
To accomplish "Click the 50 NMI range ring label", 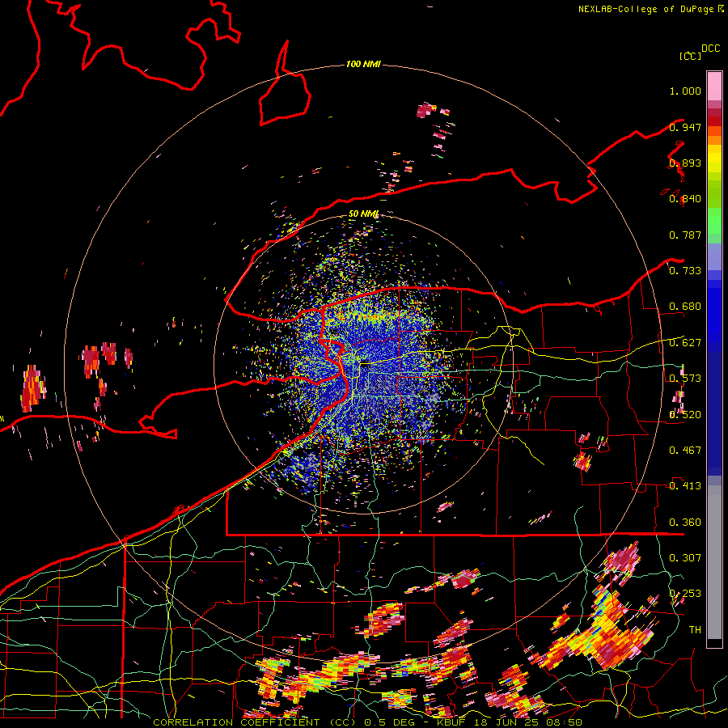I will point(363,214).
